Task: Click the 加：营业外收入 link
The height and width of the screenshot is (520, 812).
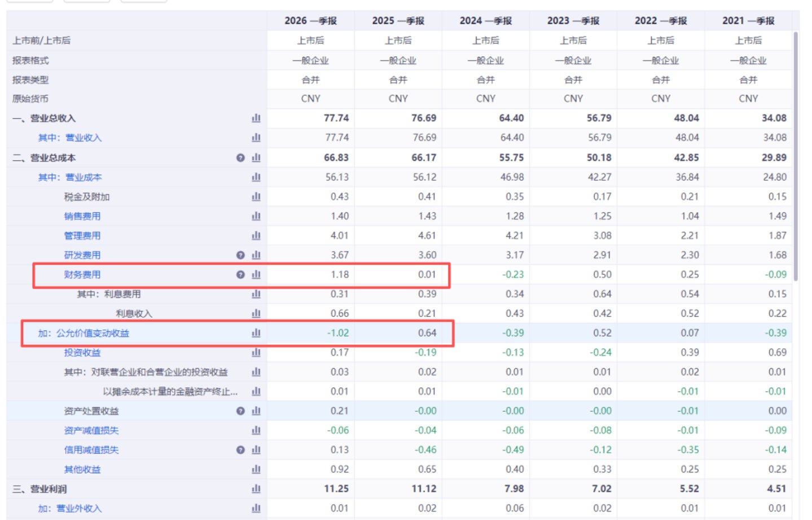Action: (x=70, y=508)
